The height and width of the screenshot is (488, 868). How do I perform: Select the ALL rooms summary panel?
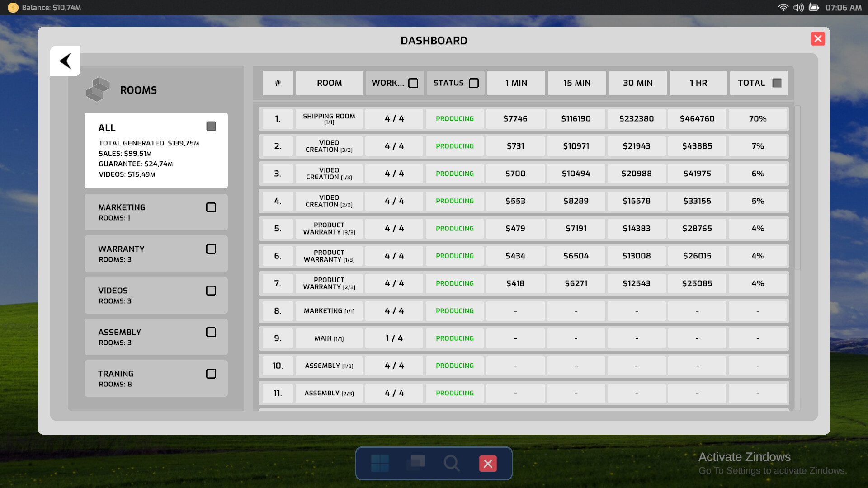[x=156, y=150]
